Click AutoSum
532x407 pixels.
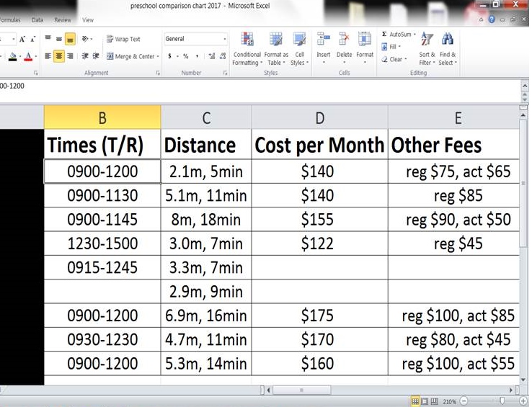click(396, 35)
